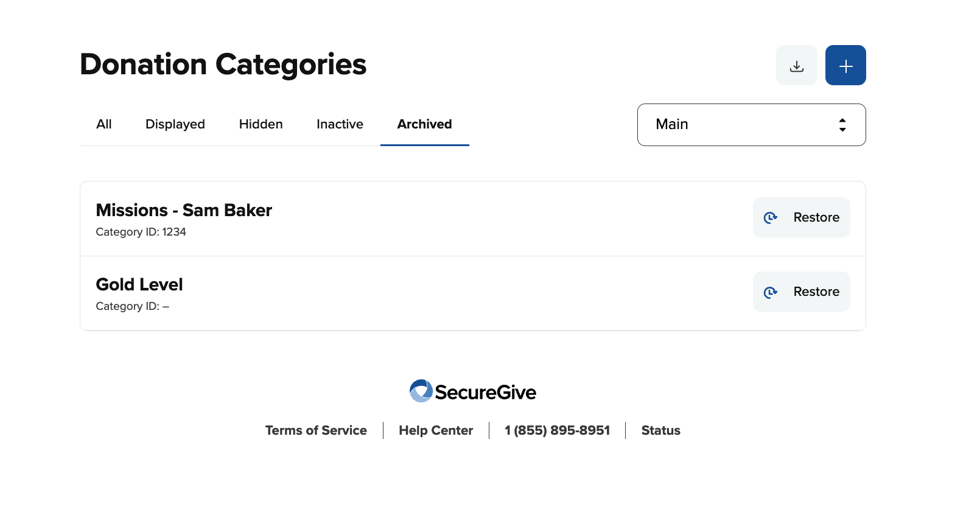Click the download export icon button
980x509 pixels.
pos(796,66)
